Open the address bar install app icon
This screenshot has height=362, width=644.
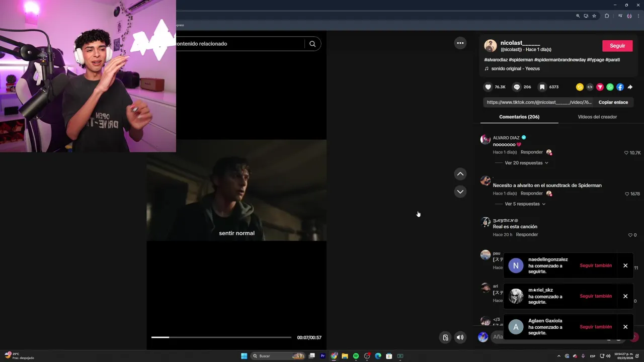pyautogui.click(x=586, y=16)
